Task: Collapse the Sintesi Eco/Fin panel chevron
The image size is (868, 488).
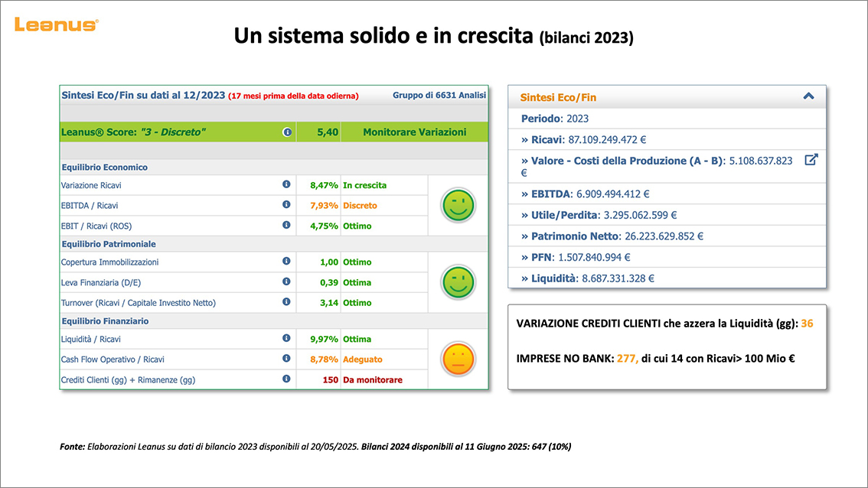Action: pos(809,96)
